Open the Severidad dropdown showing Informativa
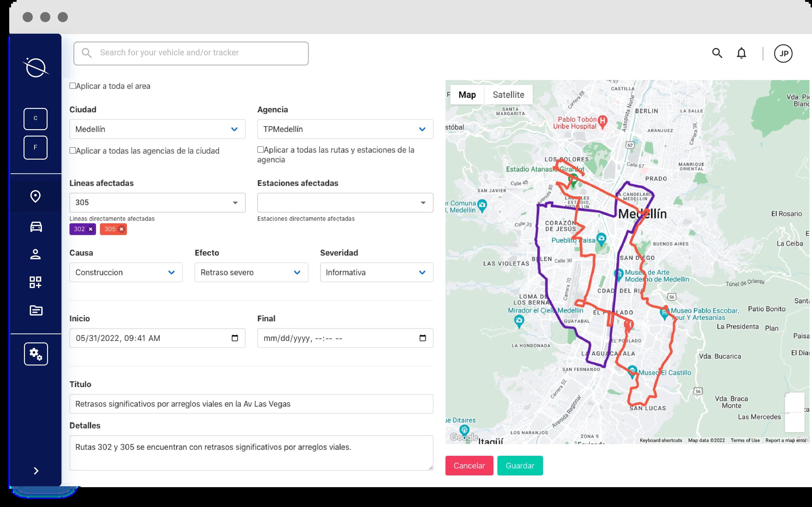 pyautogui.click(x=376, y=272)
